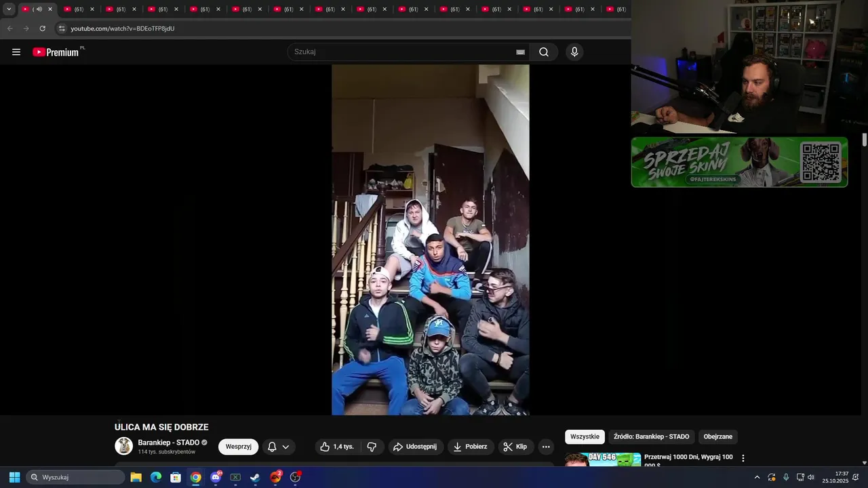Dislike the video

tap(372, 447)
